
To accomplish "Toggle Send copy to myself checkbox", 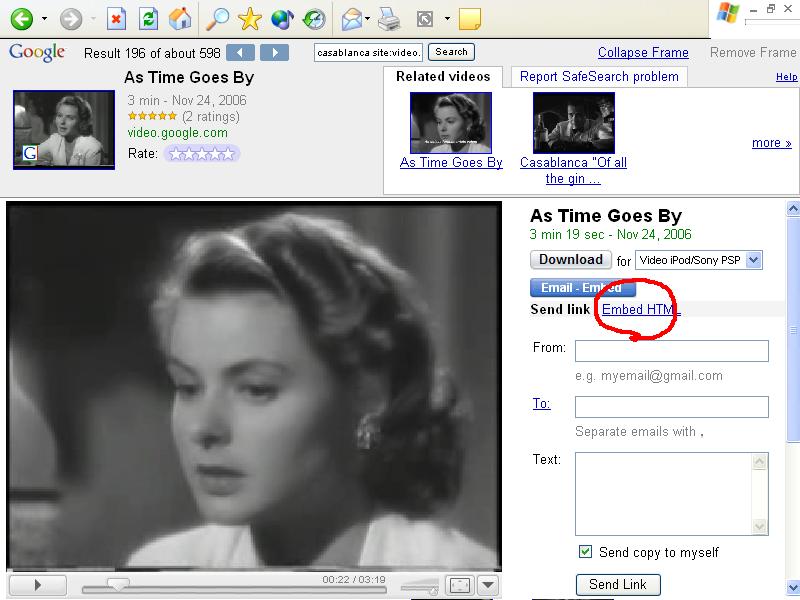I will click(x=585, y=552).
